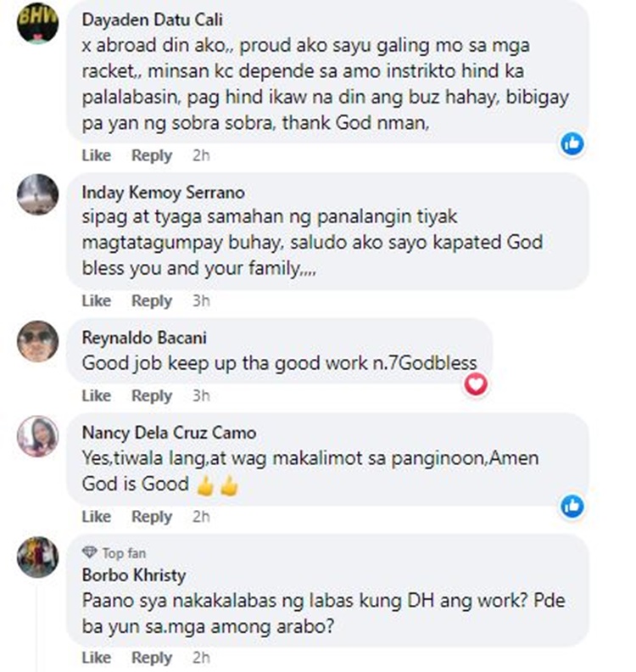Reply to Inday Kemoy Serrano's comment
Viewport: 636px width, 672px height.
point(152,300)
